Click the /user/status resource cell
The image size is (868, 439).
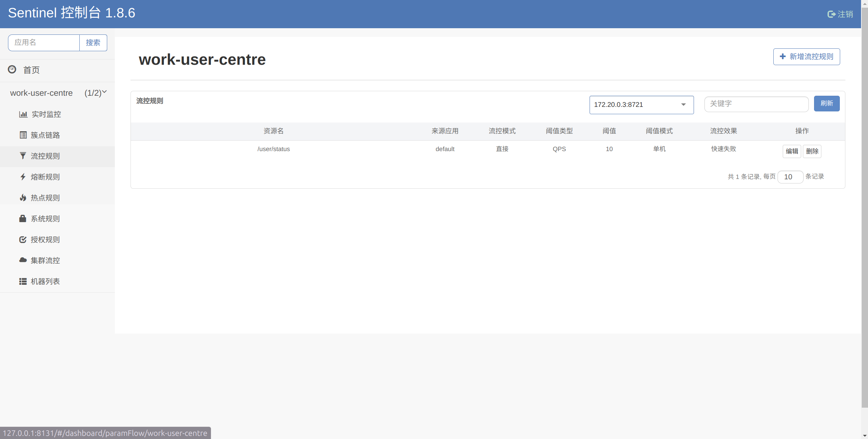click(274, 149)
